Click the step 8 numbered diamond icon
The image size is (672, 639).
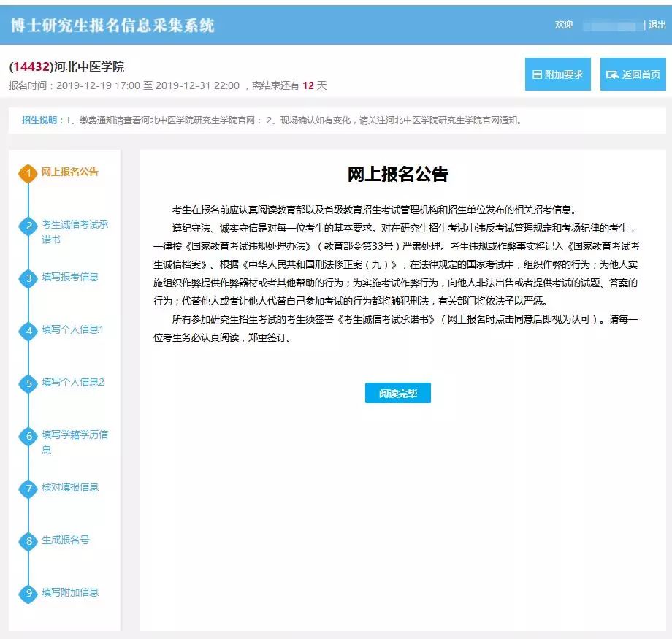[x=28, y=541]
